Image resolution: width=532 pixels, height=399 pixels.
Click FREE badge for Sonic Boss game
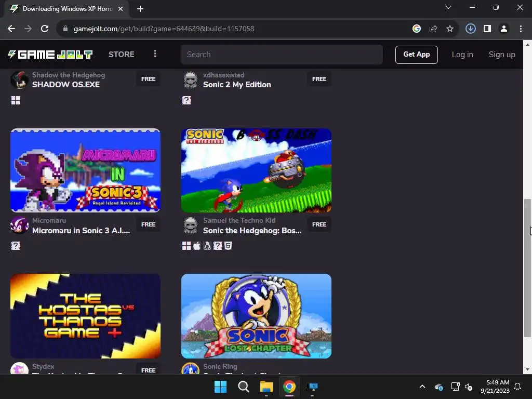[320, 224]
